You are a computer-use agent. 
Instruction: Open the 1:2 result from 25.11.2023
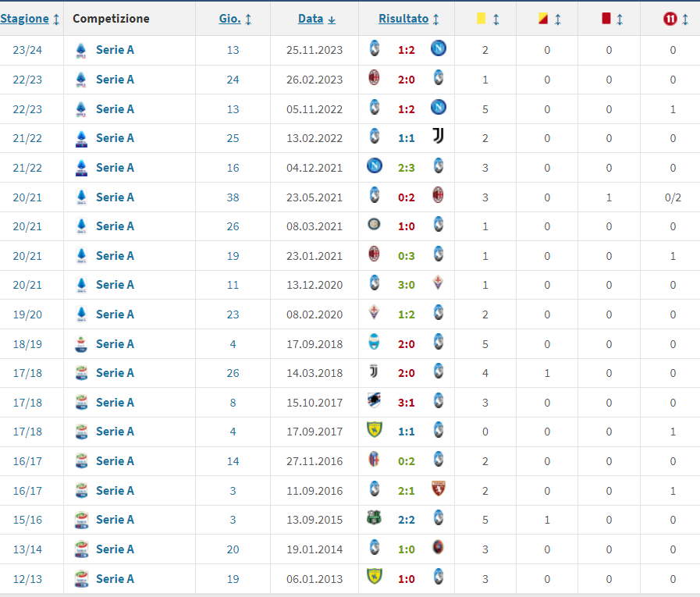(x=406, y=50)
